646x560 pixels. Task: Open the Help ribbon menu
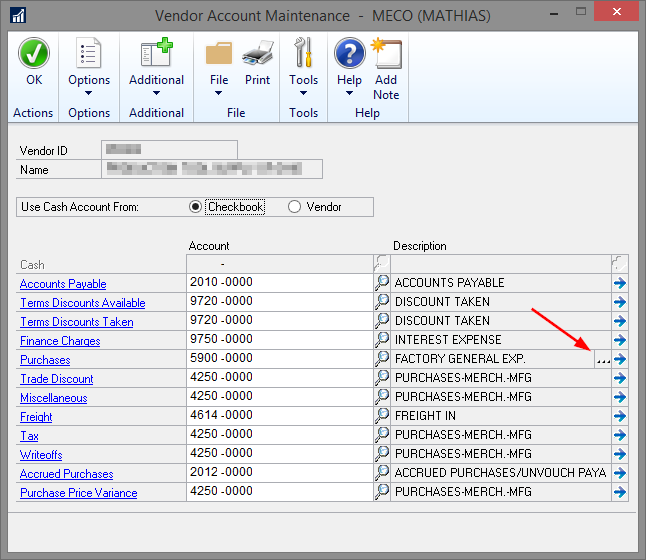pos(349,80)
